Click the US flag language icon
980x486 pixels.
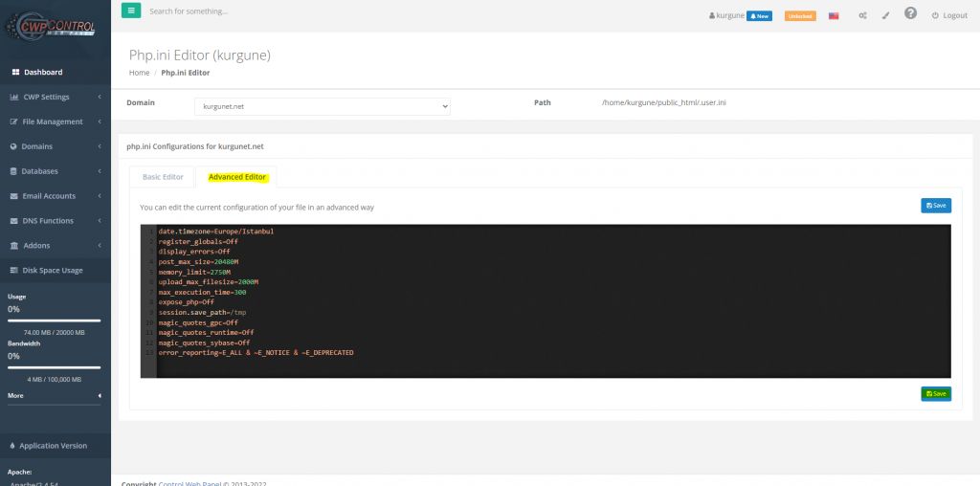(834, 15)
